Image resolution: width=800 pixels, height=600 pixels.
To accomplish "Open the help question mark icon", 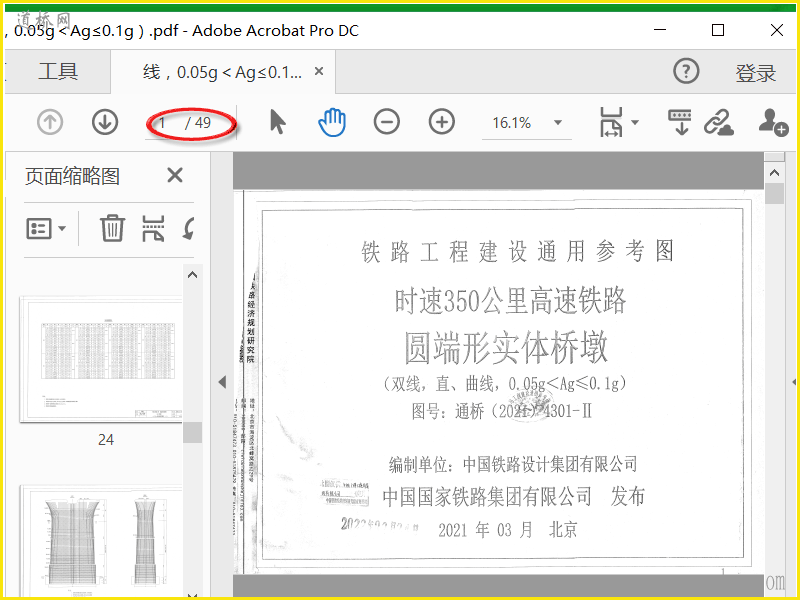I will tap(686, 71).
